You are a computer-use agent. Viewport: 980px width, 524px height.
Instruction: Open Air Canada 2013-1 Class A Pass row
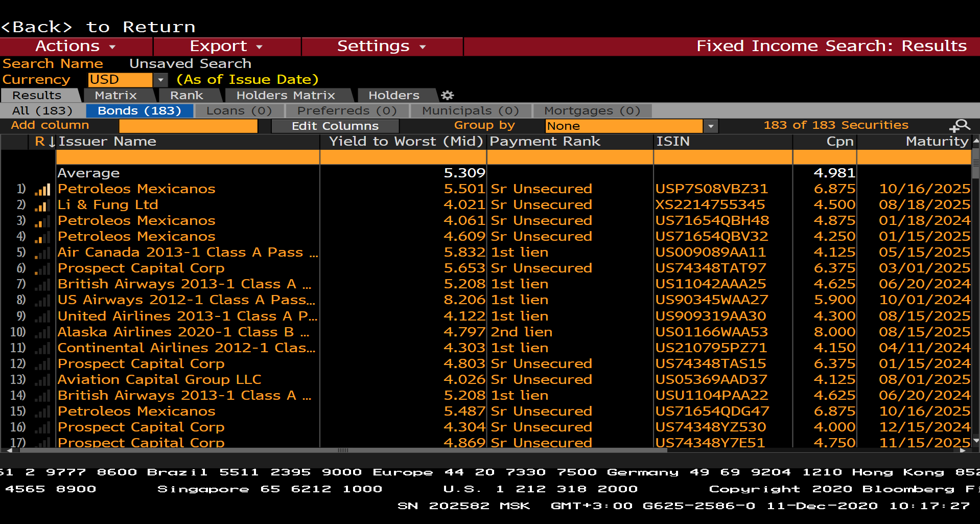(x=188, y=253)
